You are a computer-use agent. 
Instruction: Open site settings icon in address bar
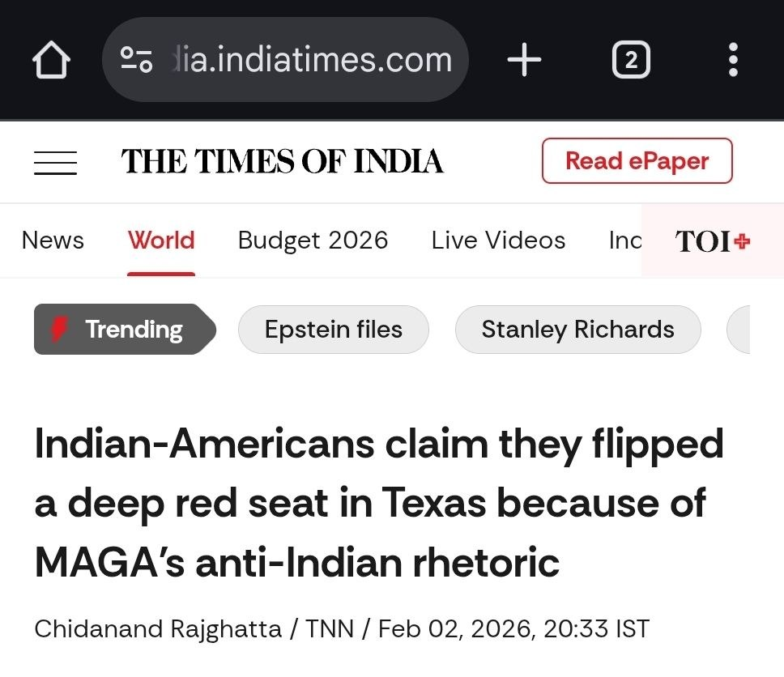[x=136, y=60]
